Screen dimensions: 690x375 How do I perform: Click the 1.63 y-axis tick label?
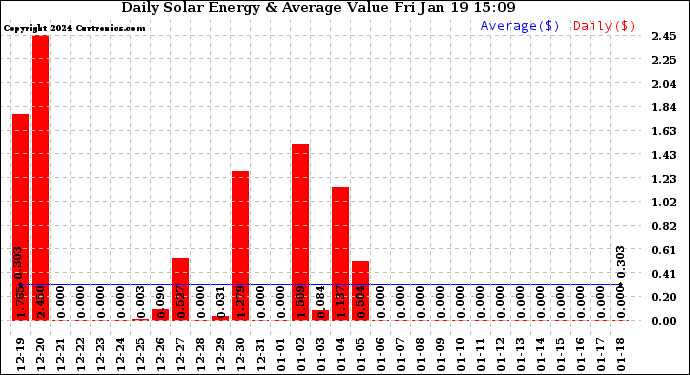point(664,131)
